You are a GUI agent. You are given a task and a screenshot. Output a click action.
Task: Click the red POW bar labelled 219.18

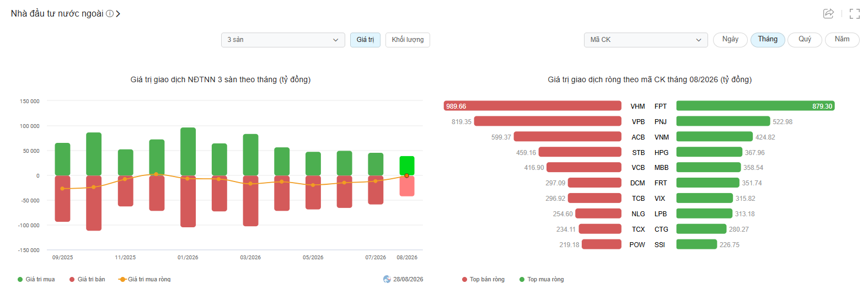point(602,244)
